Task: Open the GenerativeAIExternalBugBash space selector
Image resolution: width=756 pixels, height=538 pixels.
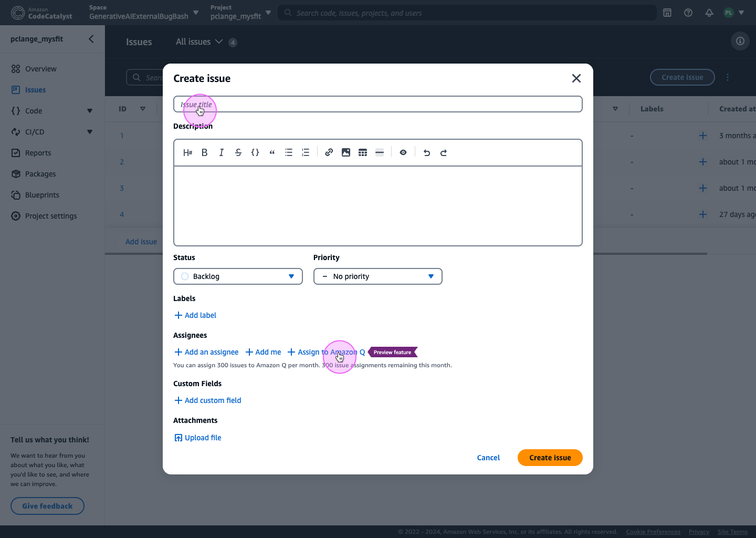Action: 144,12
